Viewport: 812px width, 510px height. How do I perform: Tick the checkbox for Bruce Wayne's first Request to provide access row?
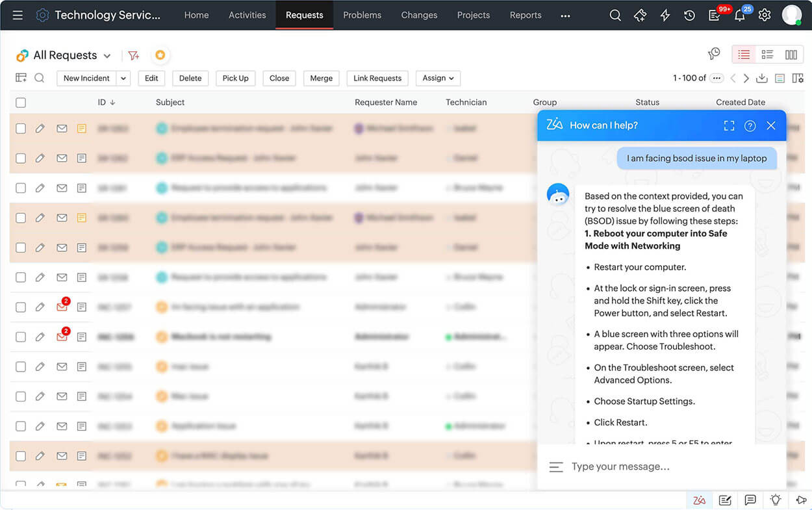tap(21, 188)
